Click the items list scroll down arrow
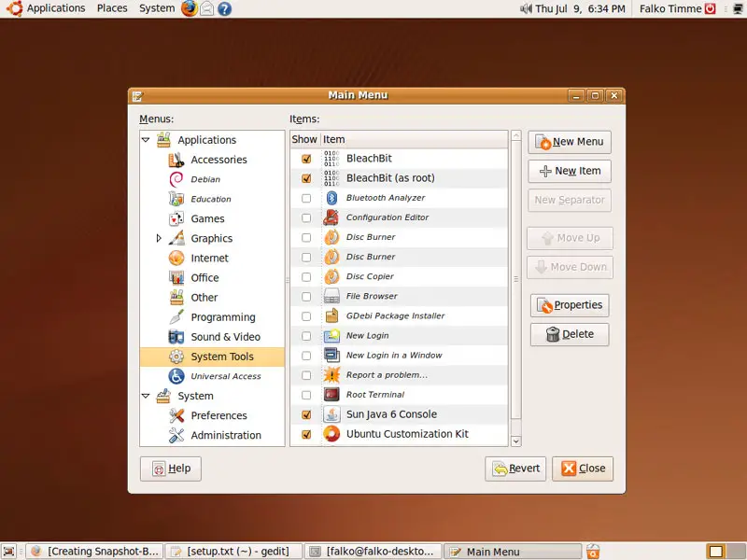Image resolution: width=747 pixels, height=560 pixels. click(516, 441)
